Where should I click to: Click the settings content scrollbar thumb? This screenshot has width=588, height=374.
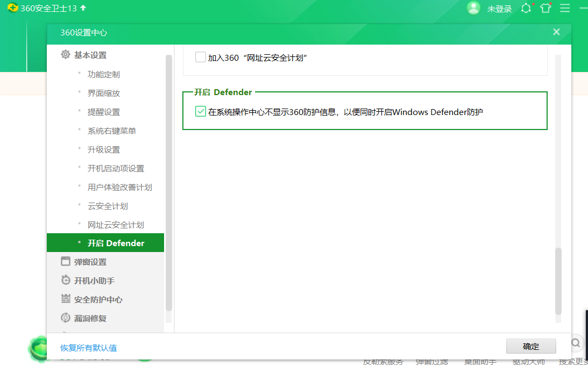[558, 281]
